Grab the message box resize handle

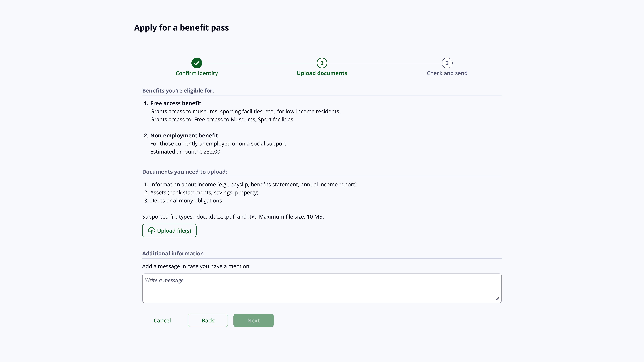pos(497,299)
